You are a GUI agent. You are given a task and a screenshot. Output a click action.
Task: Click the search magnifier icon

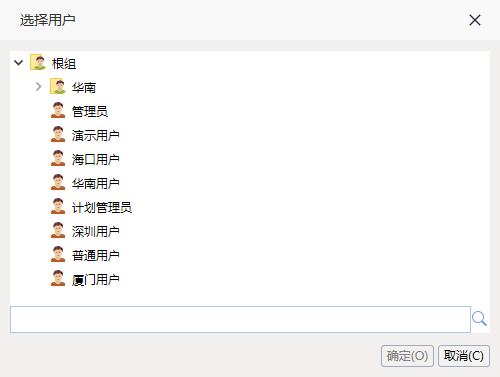[479, 319]
